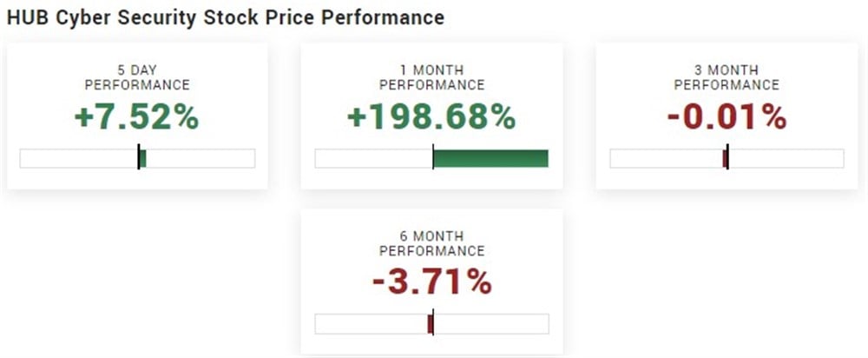This screenshot has width=868, height=358.
Task: Click the small green fill on 5 day bar
Action: tap(143, 158)
